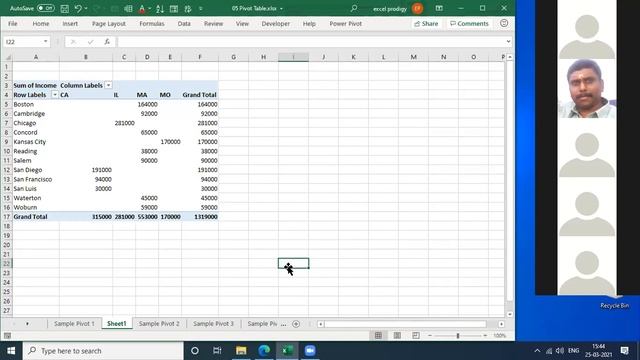Viewport: 640px width, 360px height.
Task: Click inside the formula bar input
Action: pos(311,42)
